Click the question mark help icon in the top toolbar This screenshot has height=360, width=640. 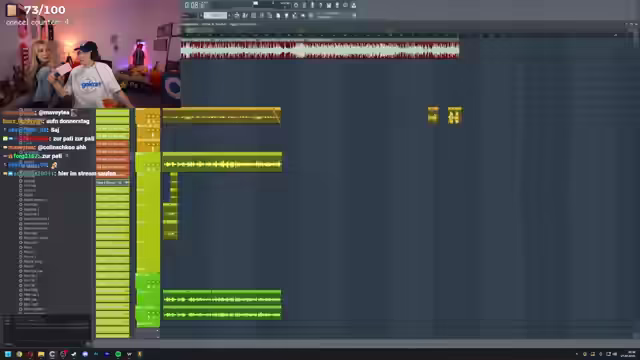click(x=320, y=5)
